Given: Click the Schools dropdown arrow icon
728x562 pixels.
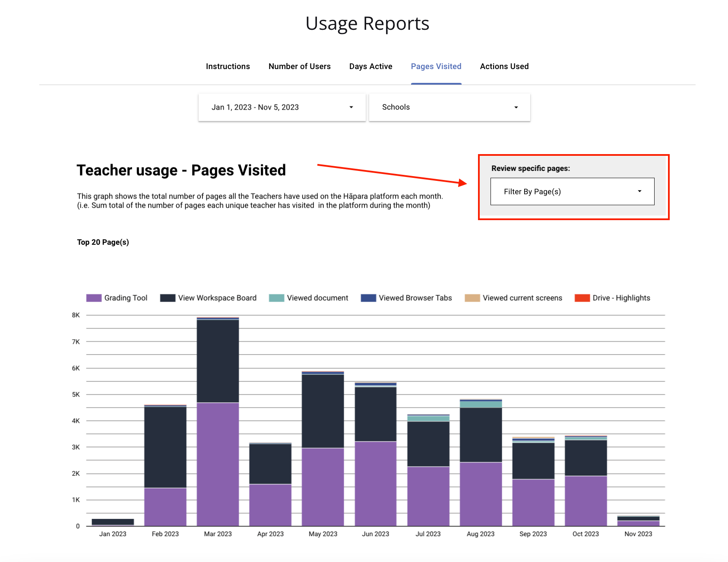Looking at the screenshot, I should (x=516, y=107).
